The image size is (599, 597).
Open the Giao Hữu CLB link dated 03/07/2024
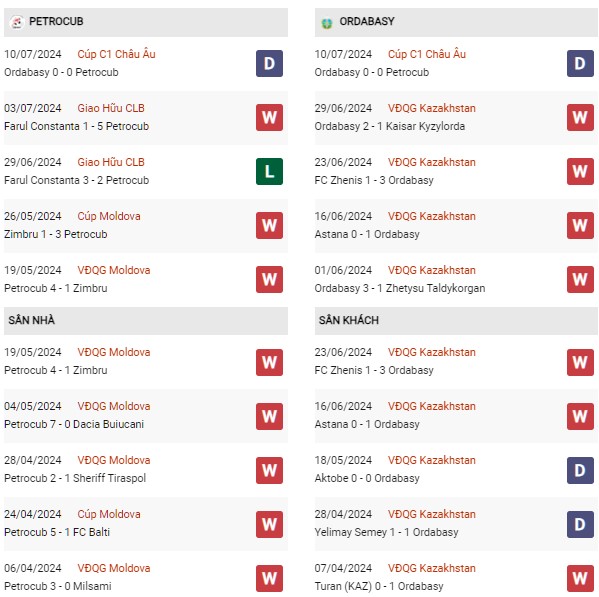111,108
